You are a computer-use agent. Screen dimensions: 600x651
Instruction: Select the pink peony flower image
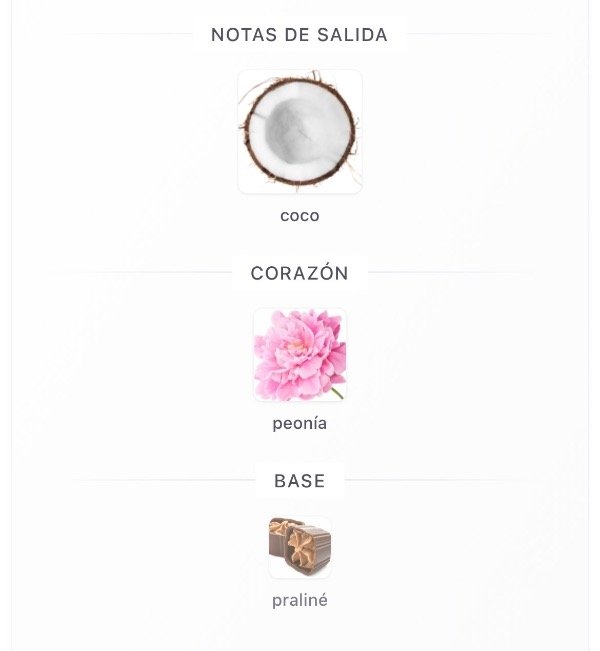(300, 355)
